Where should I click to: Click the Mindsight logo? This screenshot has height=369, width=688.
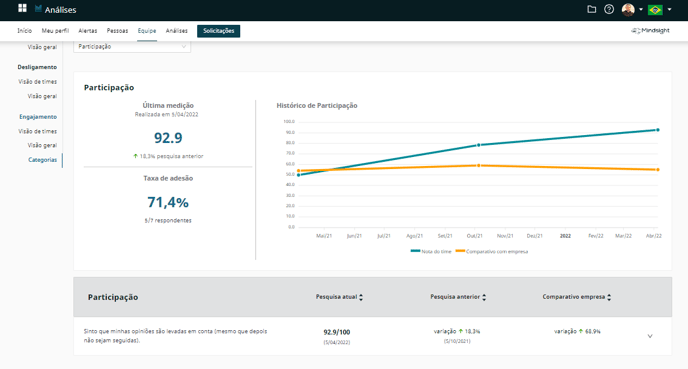click(650, 30)
